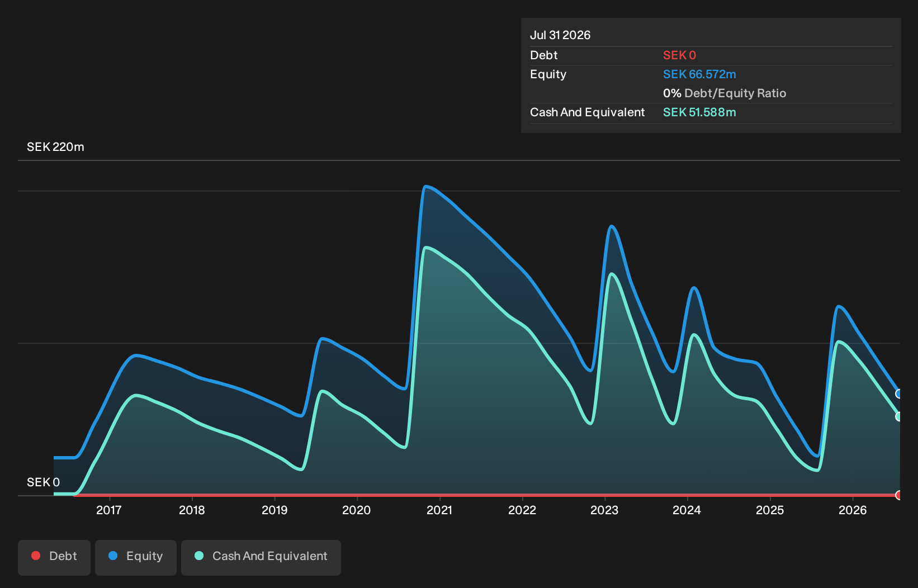Image resolution: width=918 pixels, height=588 pixels.
Task: Click the Debt row label in tooltip
Action: (x=544, y=55)
